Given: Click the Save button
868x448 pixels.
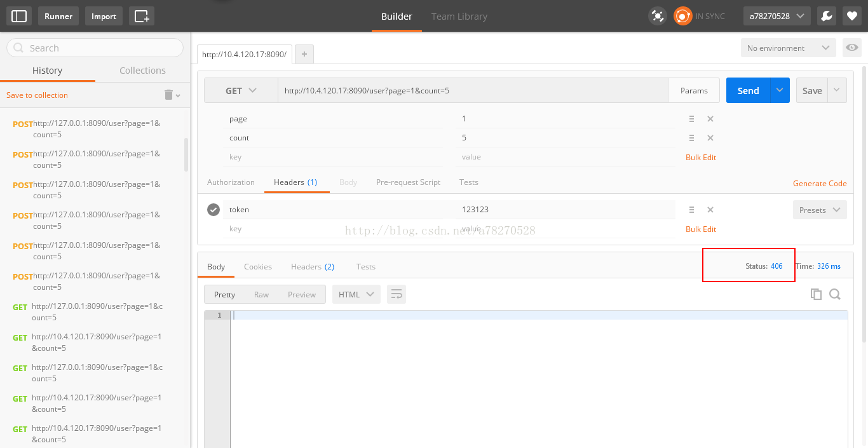Looking at the screenshot, I should coord(812,91).
